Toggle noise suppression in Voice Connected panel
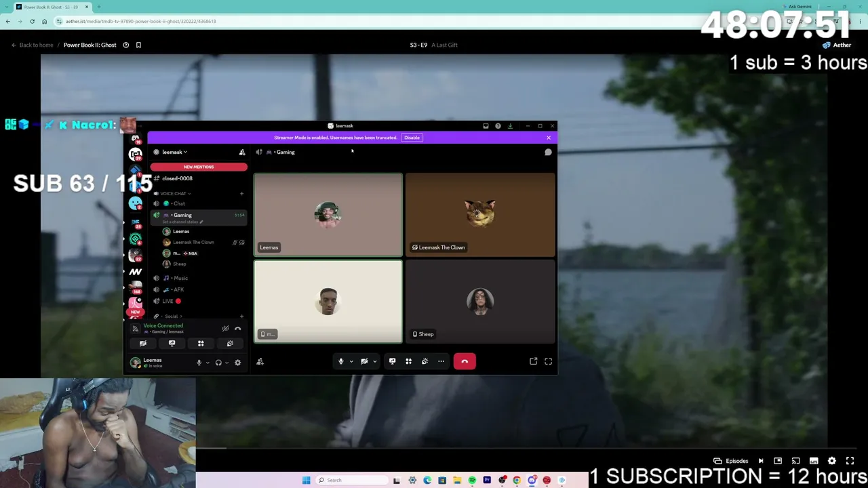The image size is (868, 488). click(x=225, y=329)
